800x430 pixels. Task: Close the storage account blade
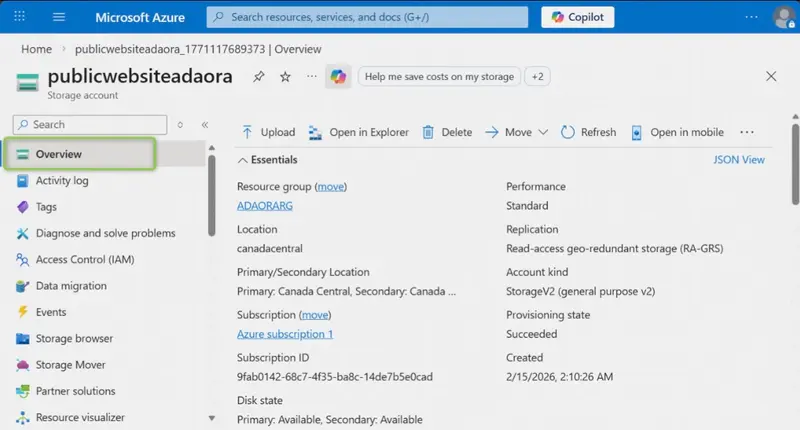771,77
